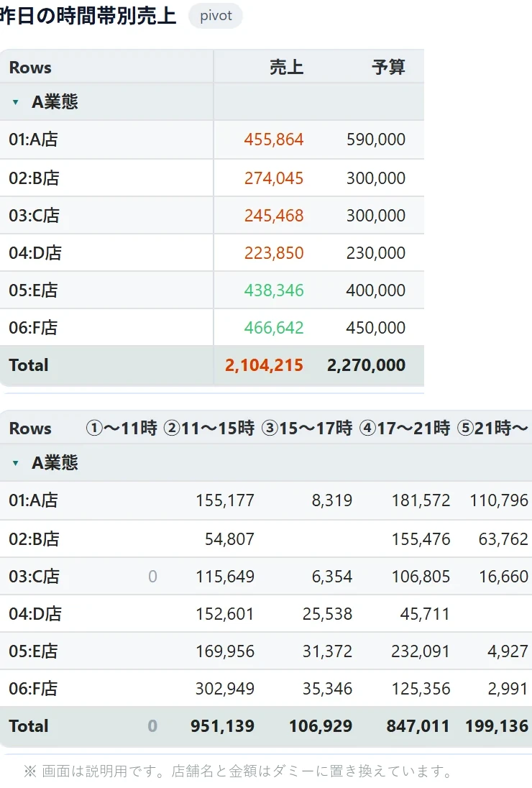Click value 115,649 in 03:C店 row
This screenshot has height=788, width=532.
point(225,577)
